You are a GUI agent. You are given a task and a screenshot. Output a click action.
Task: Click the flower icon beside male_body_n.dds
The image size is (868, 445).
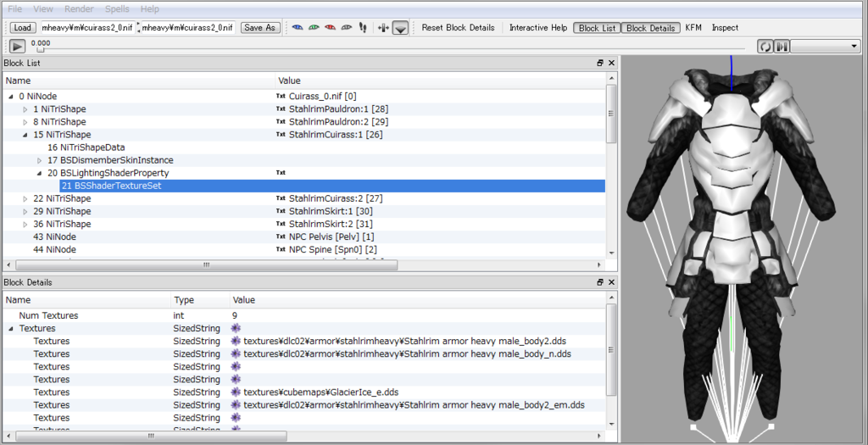pyautogui.click(x=236, y=353)
